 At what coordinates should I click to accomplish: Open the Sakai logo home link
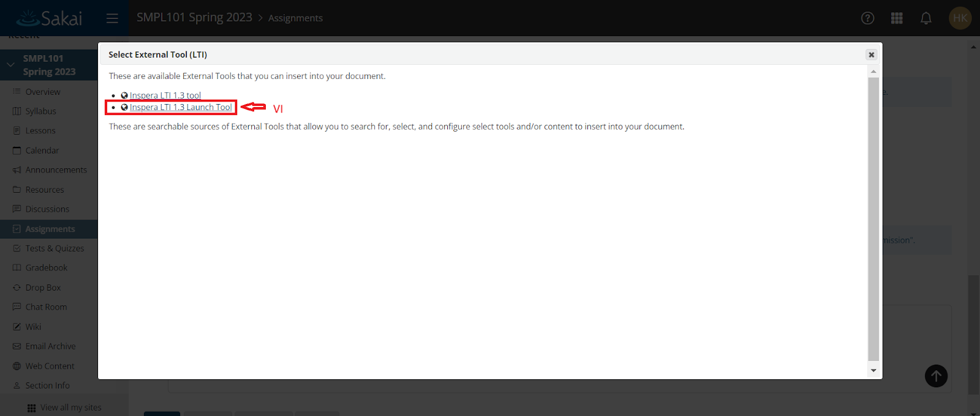(49, 18)
